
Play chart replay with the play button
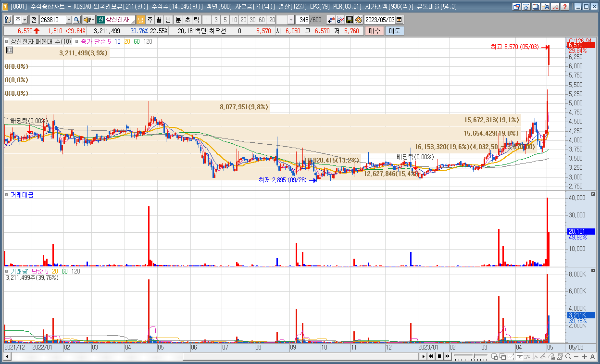click(423, 356)
